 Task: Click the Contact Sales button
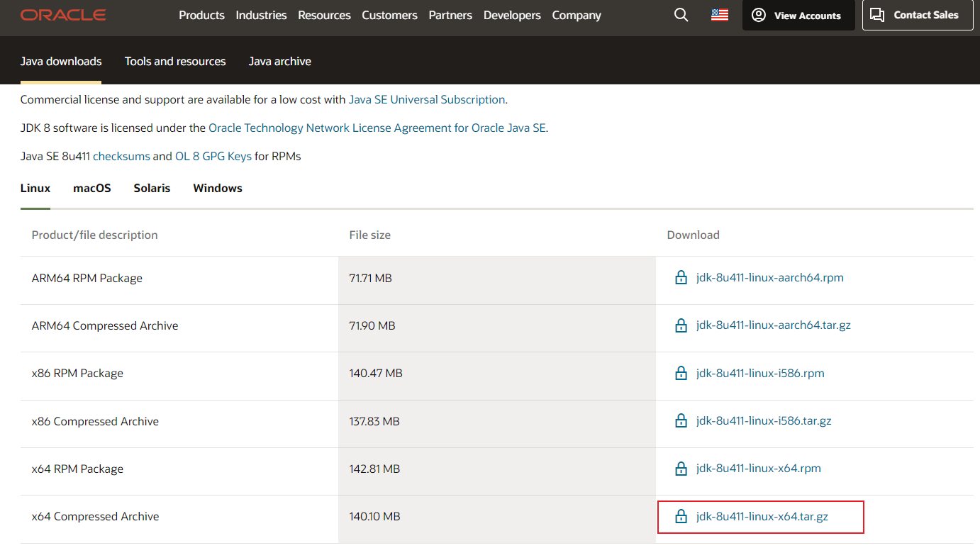click(x=918, y=15)
